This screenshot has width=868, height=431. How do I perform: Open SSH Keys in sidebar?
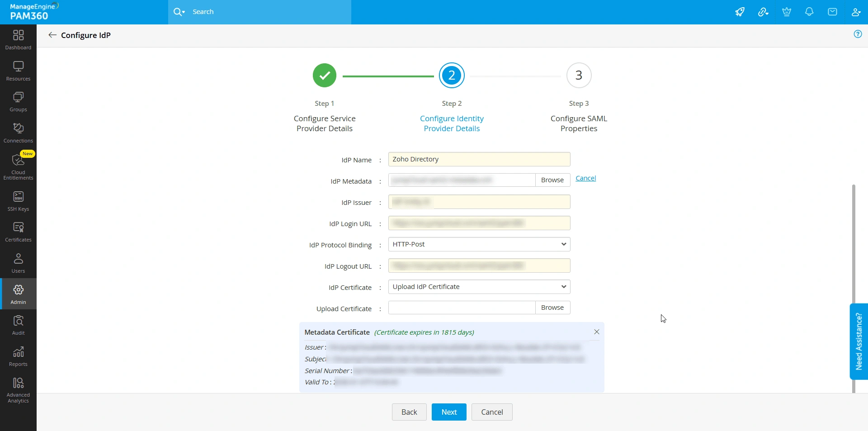pyautogui.click(x=18, y=201)
